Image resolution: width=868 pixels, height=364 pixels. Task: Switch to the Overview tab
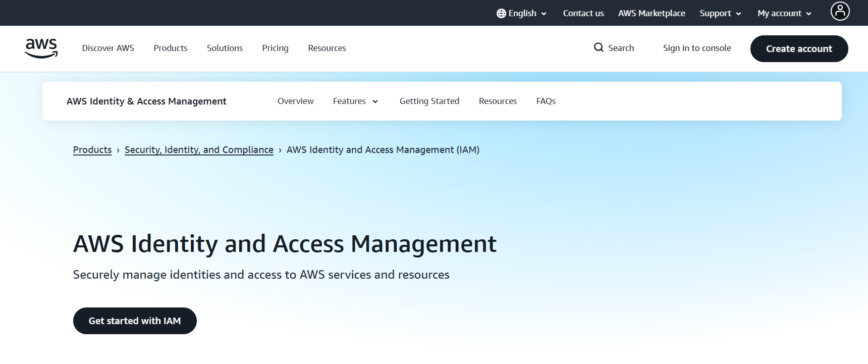(296, 101)
